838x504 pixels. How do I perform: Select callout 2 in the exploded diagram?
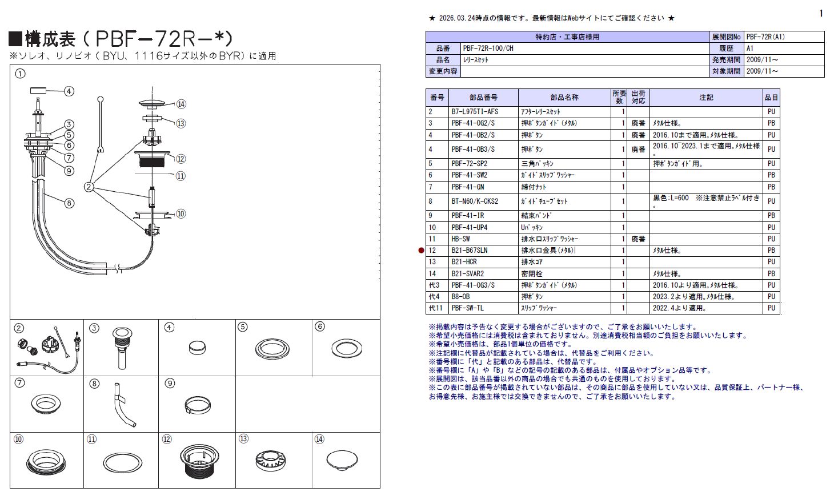(x=89, y=187)
